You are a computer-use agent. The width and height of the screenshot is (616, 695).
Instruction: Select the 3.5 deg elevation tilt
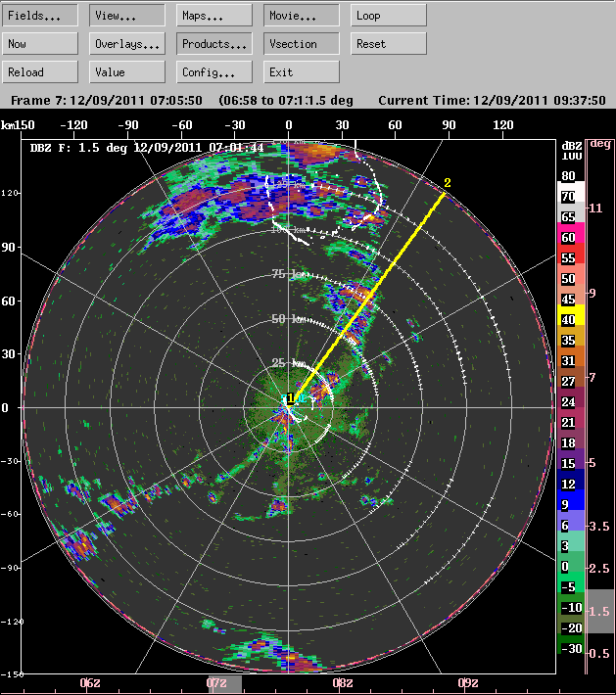point(600,526)
